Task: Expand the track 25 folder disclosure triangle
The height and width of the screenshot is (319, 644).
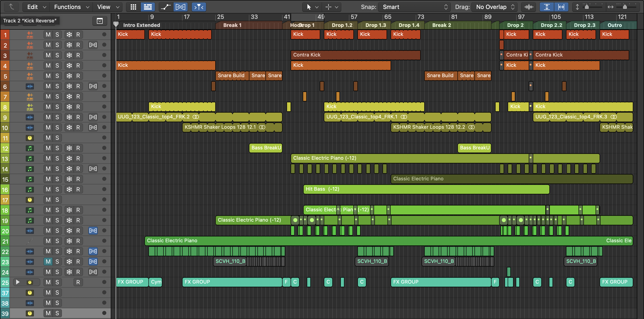Action: (18, 282)
